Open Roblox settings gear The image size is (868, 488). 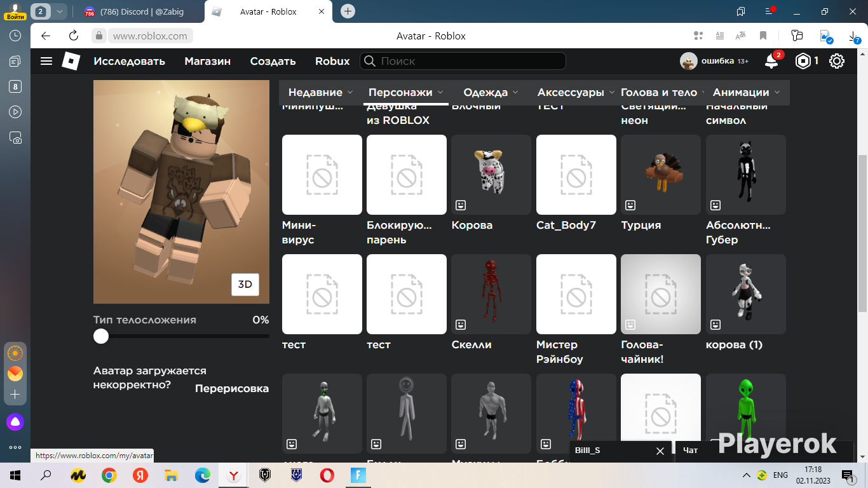point(837,61)
